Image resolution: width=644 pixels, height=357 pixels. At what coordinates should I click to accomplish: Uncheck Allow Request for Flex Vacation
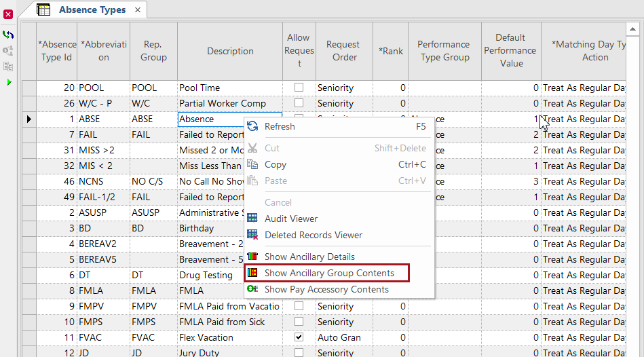click(x=299, y=337)
